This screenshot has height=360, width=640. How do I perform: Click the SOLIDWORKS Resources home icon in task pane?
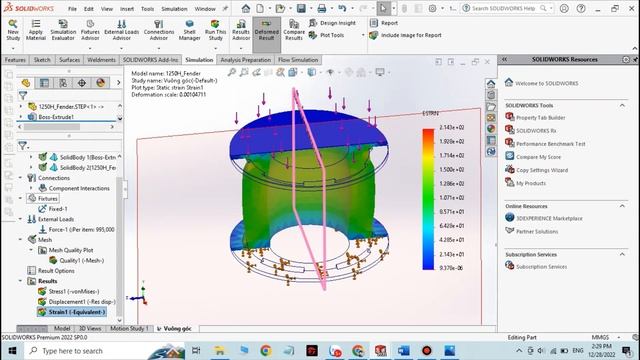pyautogui.click(x=491, y=84)
